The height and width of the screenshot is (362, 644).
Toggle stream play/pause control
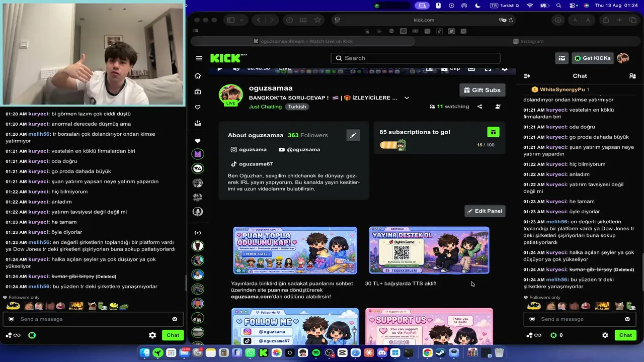[219, 69]
